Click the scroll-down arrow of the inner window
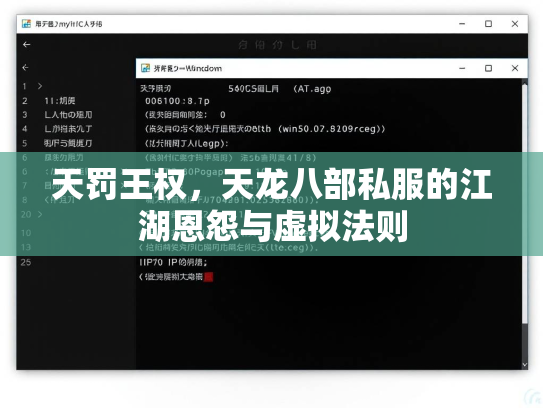The width and height of the screenshot is (543, 408). [x=525, y=365]
